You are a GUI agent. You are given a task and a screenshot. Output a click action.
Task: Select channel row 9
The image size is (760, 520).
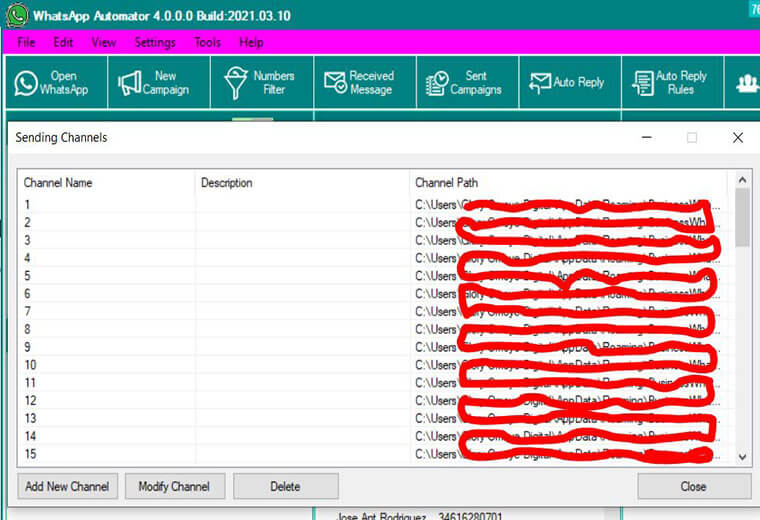[372, 347]
